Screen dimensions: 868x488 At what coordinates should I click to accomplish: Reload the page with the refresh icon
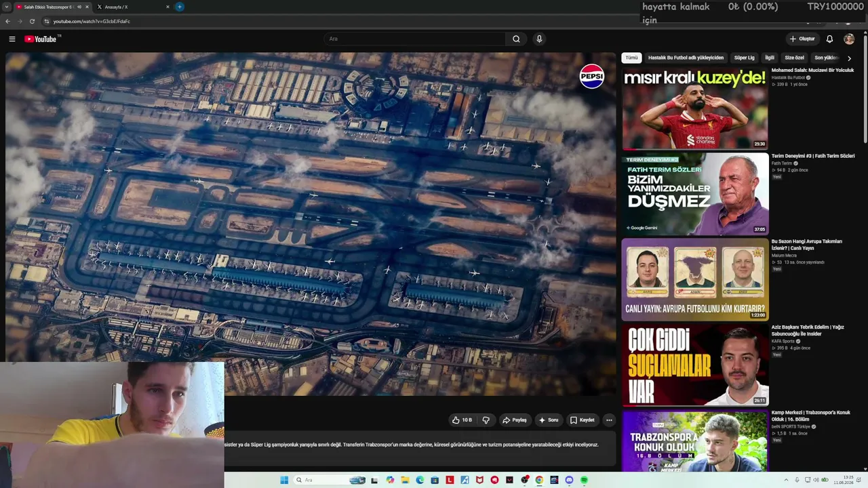pyautogui.click(x=32, y=21)
